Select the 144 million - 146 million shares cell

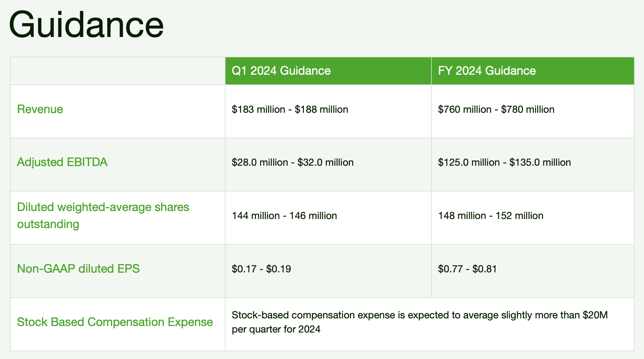284,216
